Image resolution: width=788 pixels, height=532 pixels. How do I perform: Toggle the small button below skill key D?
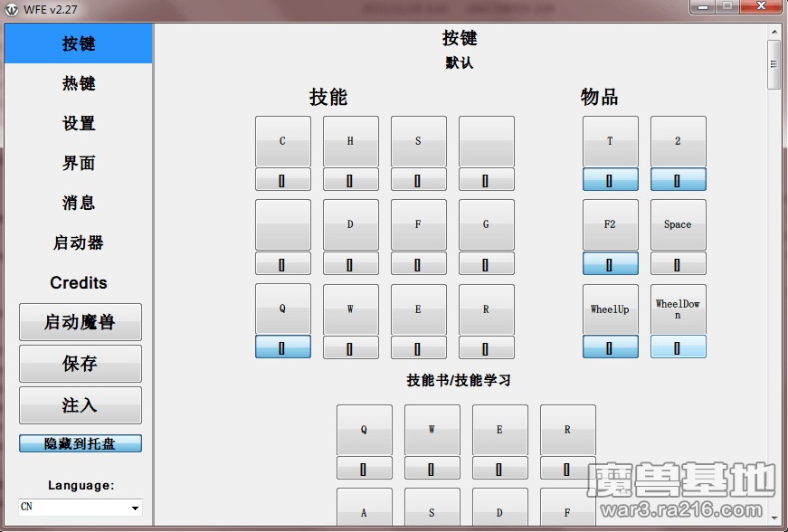click(x=350, y=264)
